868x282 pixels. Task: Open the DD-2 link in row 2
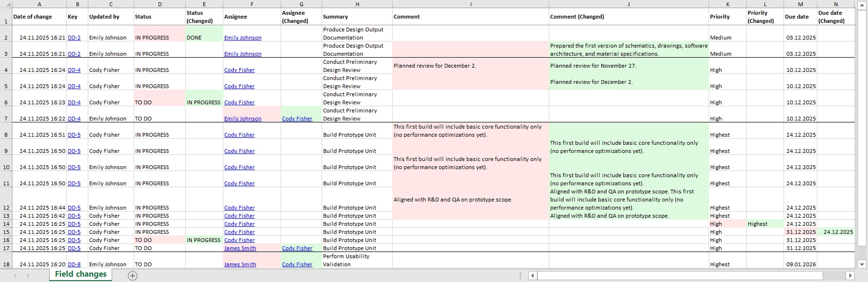coord(74,38)
